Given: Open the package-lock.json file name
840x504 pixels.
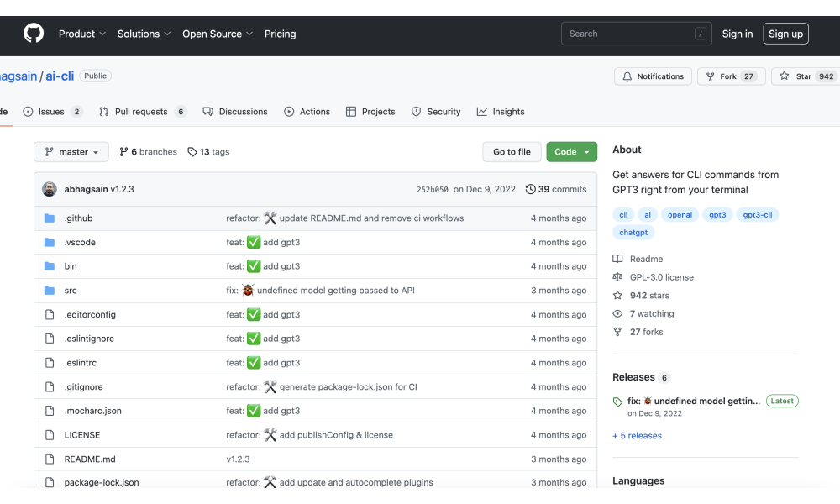Looking at the screenshot, I should pos(102,482).
